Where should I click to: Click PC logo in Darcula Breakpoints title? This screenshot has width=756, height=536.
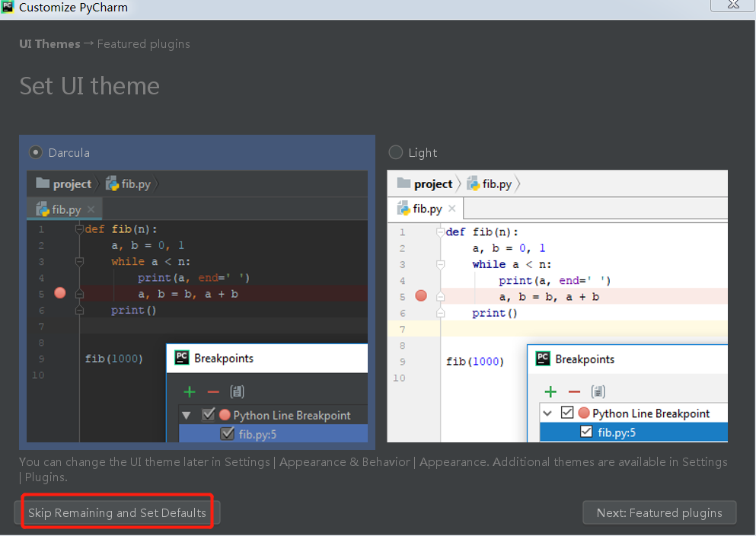click(x=182, y=358)
